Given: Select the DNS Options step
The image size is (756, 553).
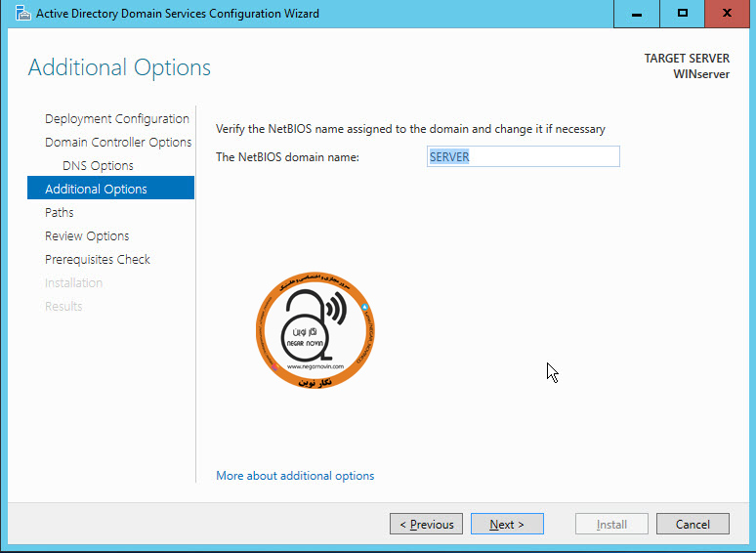Looking at the screenshot, I should pos(98,165).
